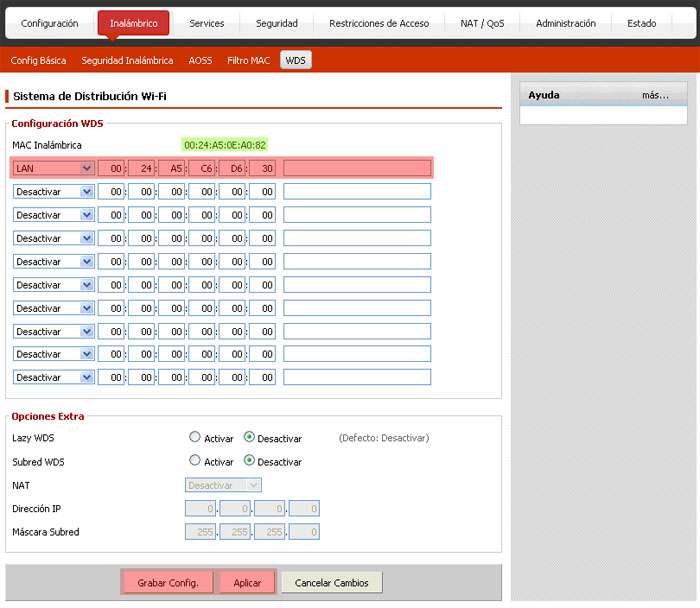Enable Subred WDS with Activar radio
This screenshot has height=608, width=700.
pos(195,462)
